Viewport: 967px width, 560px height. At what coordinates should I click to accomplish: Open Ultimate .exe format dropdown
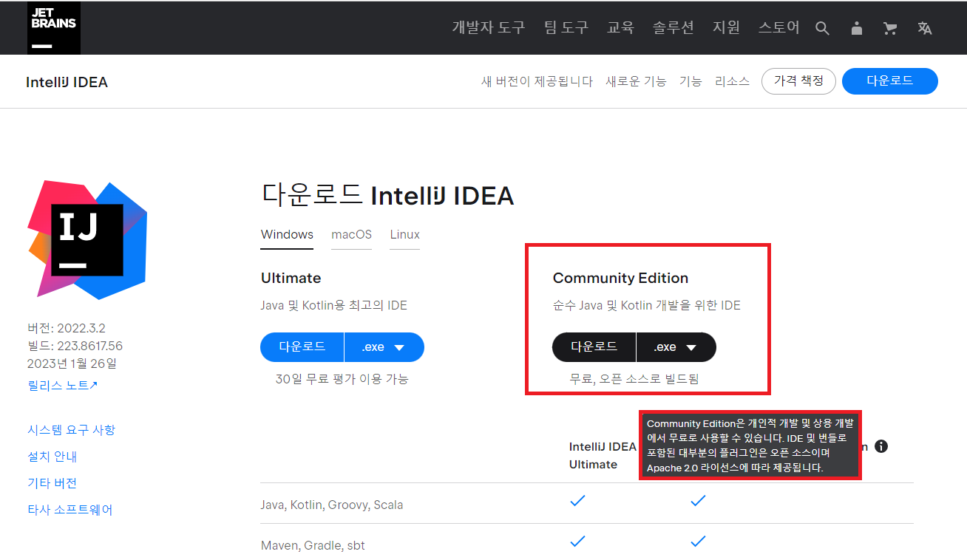[x=384, y=347]
